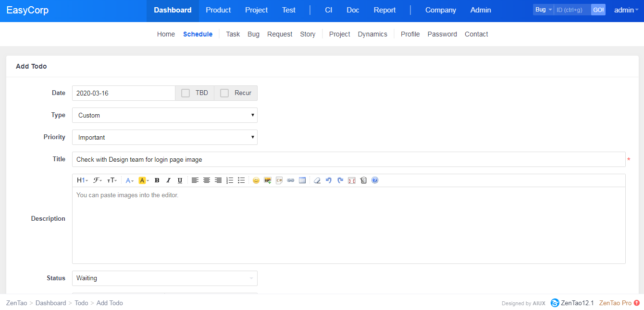Viewport: 644px width, 310px height.
Task: Go to the Product menu
Action: point(218,10)
